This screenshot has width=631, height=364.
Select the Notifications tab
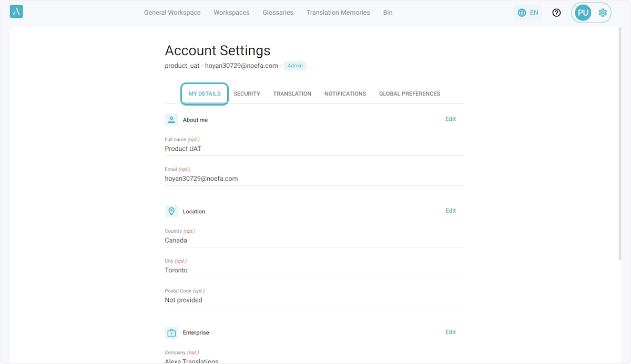click(345, 94)
